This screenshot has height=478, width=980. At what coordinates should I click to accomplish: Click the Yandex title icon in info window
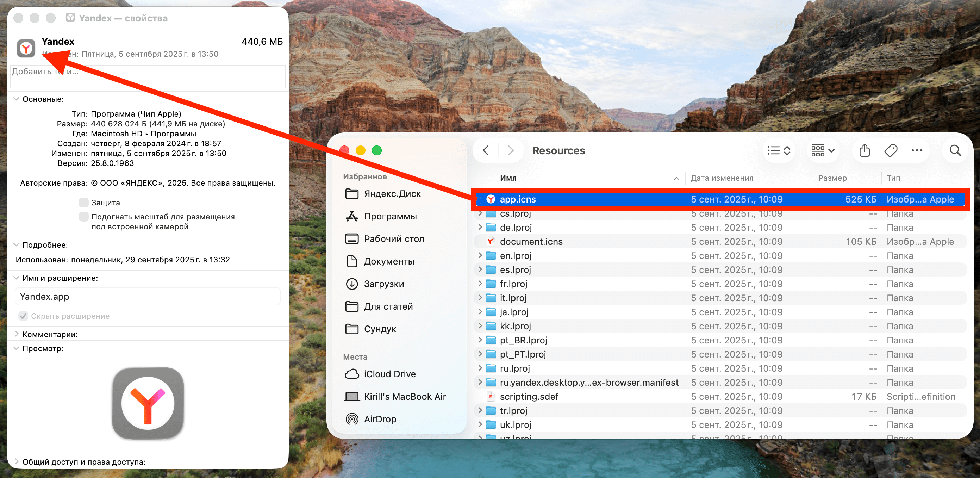click(70, 18)
